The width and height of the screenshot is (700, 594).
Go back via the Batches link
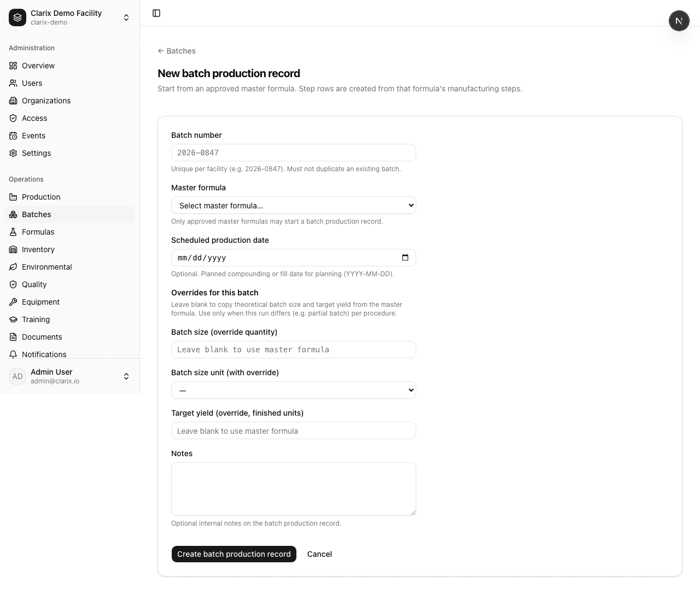pos(177,51)
